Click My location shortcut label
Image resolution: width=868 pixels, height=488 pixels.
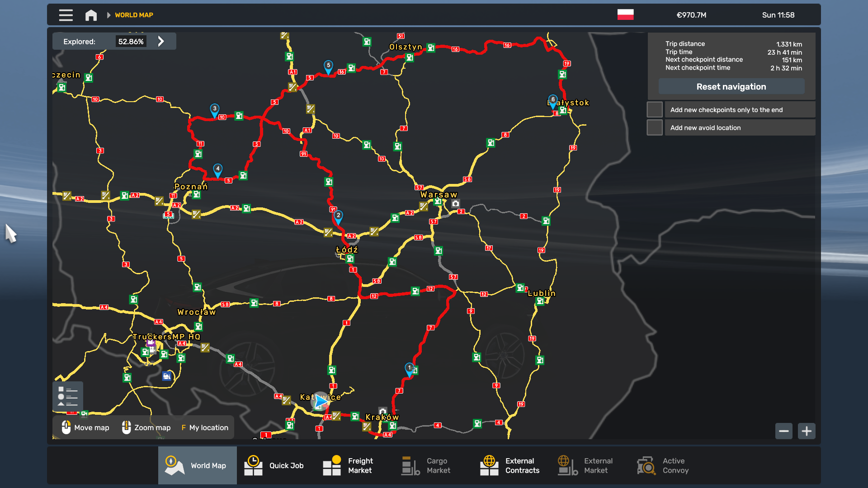coord(208,427)
